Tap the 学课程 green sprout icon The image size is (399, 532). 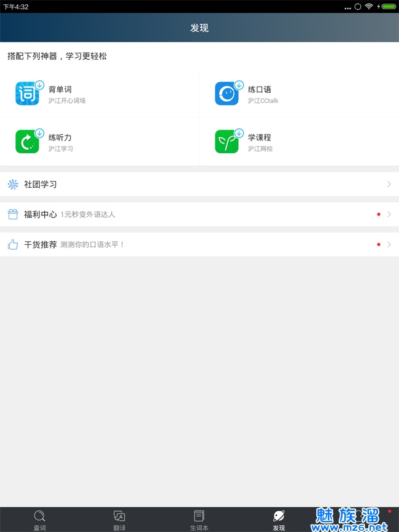pos(227,142)
